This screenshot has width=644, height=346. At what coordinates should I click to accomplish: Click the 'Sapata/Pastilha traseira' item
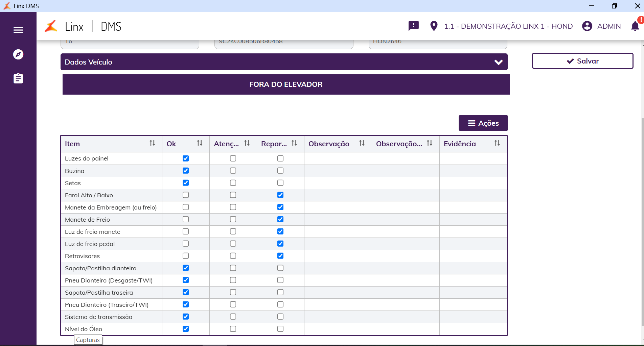[x=99, y=293]
